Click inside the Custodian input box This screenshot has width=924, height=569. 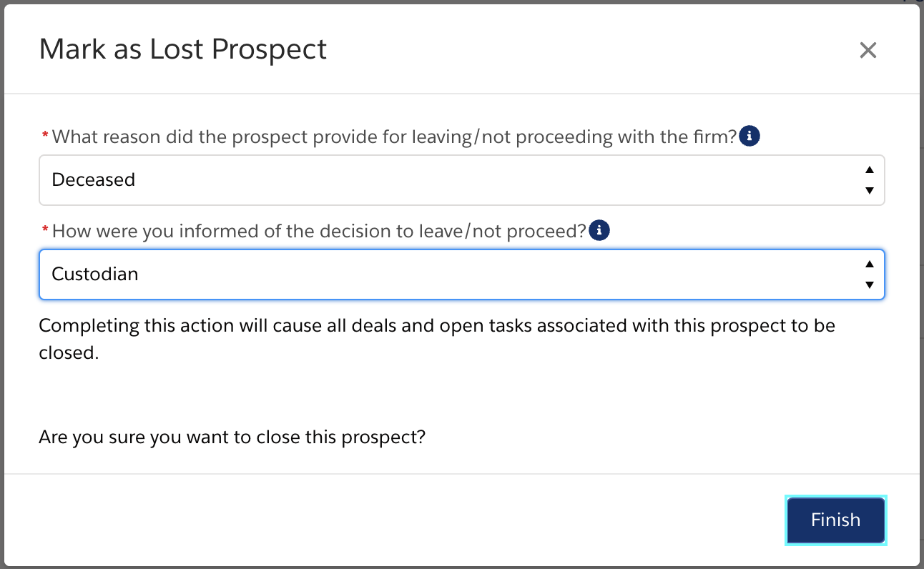pyautogui.click(x=286, y=274)
